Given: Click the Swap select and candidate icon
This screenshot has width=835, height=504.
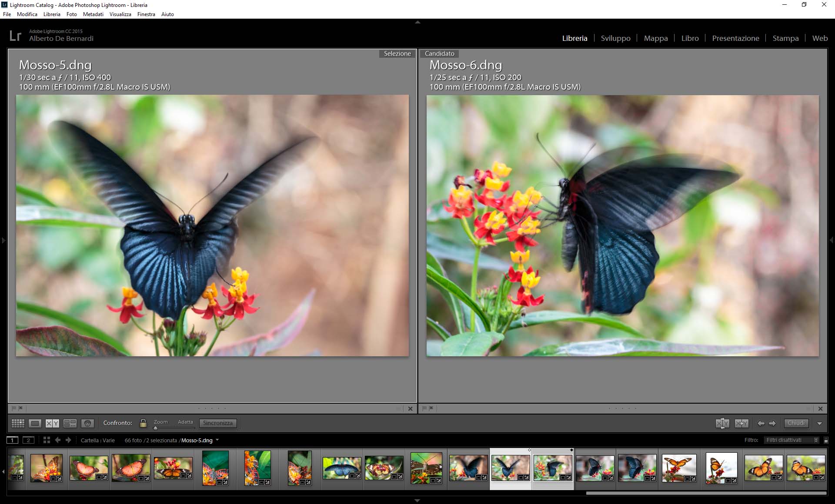Looking at the screenshot, I should pos(722,423).
